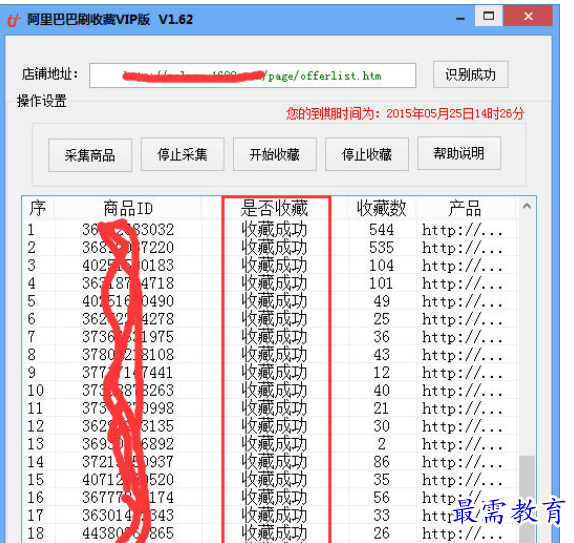Click the list scrollbar thumb

click(527, 499)
